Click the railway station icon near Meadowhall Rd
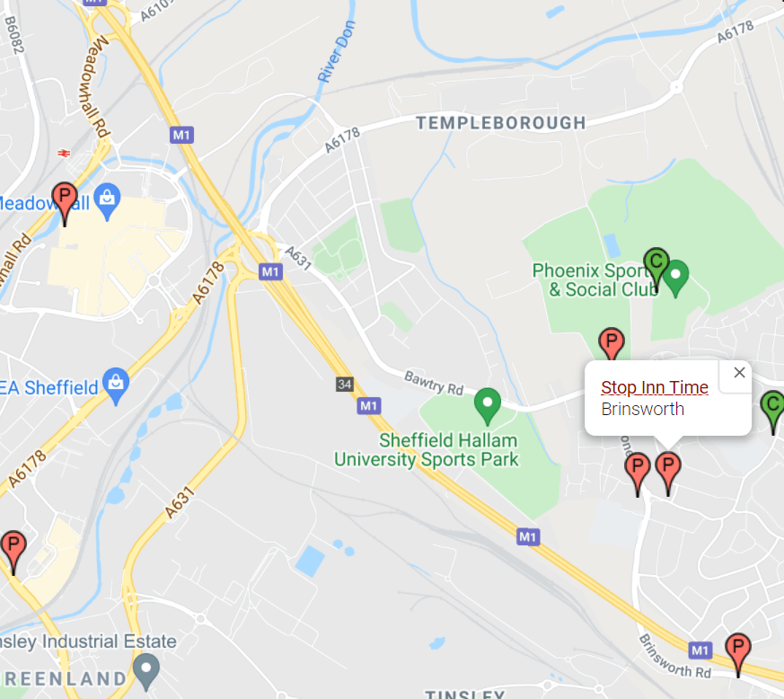This screenshot has height=699, width=784. [64, 153]
